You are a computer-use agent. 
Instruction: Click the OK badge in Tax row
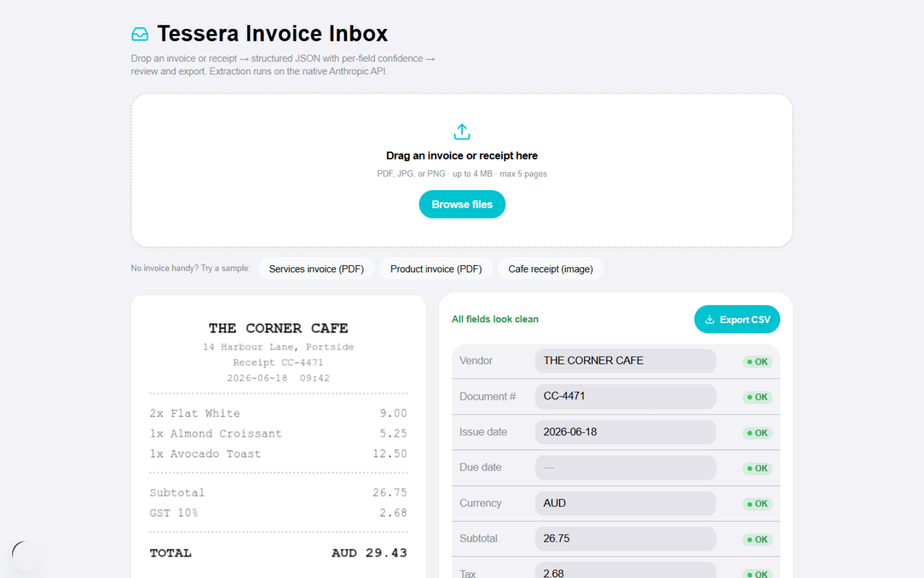coord(757,574)
